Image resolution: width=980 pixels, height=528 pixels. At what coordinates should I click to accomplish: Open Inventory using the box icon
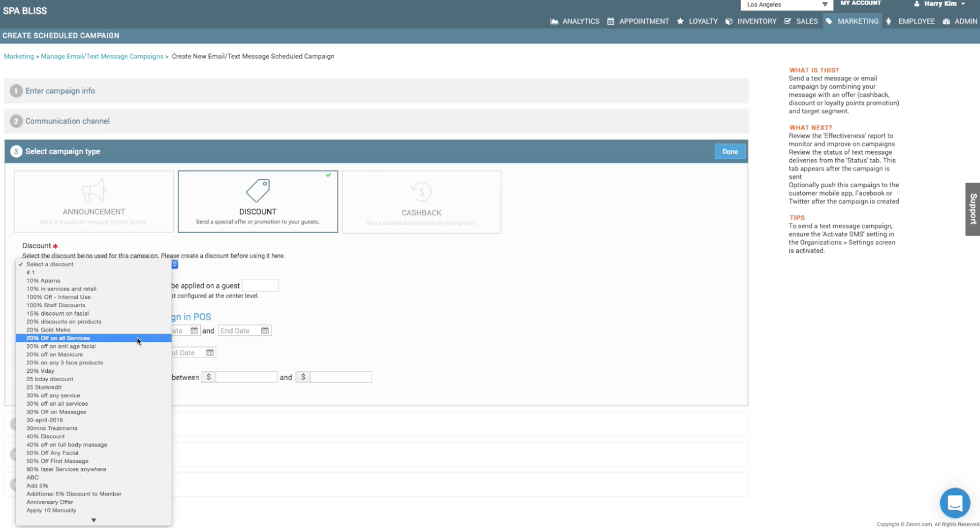coord(728,21)
